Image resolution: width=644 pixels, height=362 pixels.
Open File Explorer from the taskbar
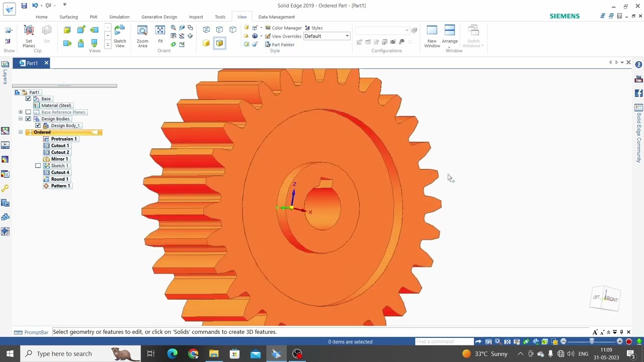click(214, 353)
